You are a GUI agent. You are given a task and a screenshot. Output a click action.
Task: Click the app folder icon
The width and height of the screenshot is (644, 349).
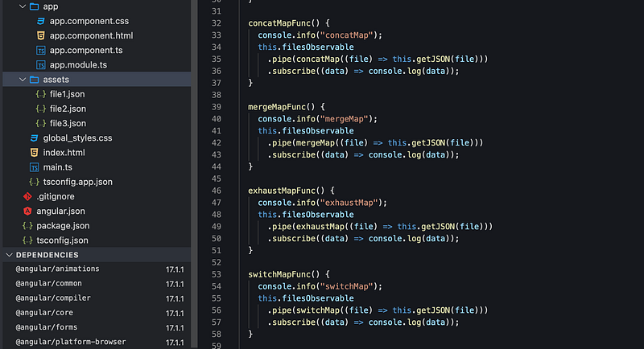coord(35,6)
